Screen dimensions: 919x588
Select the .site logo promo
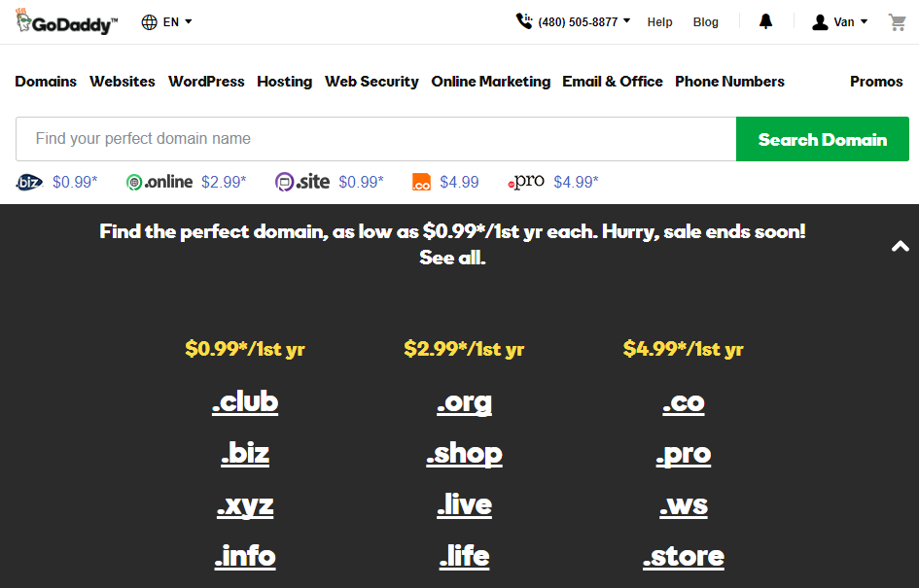pos(302,182)
